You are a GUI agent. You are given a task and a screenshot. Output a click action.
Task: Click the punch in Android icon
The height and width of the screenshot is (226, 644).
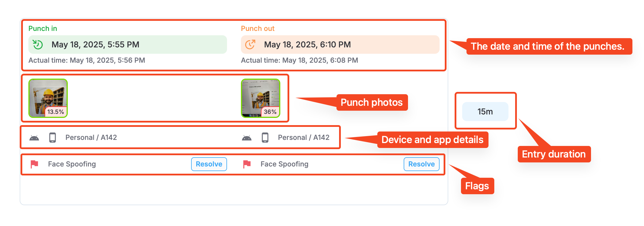pos(34,138)
